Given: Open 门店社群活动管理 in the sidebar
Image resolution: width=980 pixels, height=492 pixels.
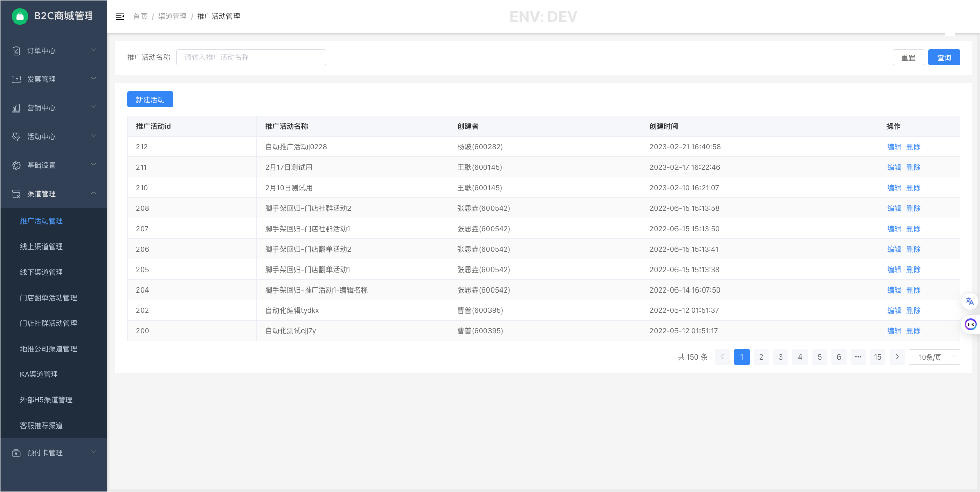Looking at the screenshot, I should pos(49,323).
